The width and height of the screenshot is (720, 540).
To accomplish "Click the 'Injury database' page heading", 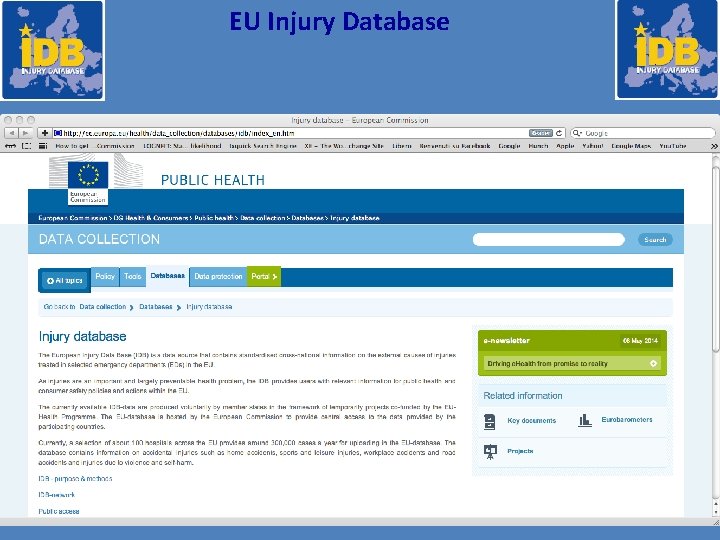I will 82,337.
